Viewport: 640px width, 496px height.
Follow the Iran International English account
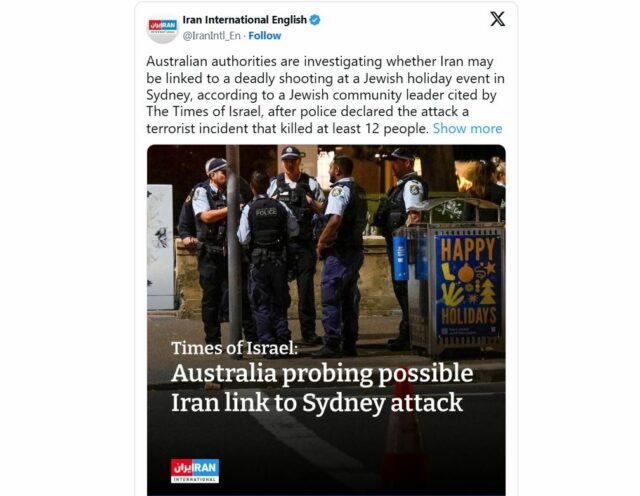click(264, 36)
